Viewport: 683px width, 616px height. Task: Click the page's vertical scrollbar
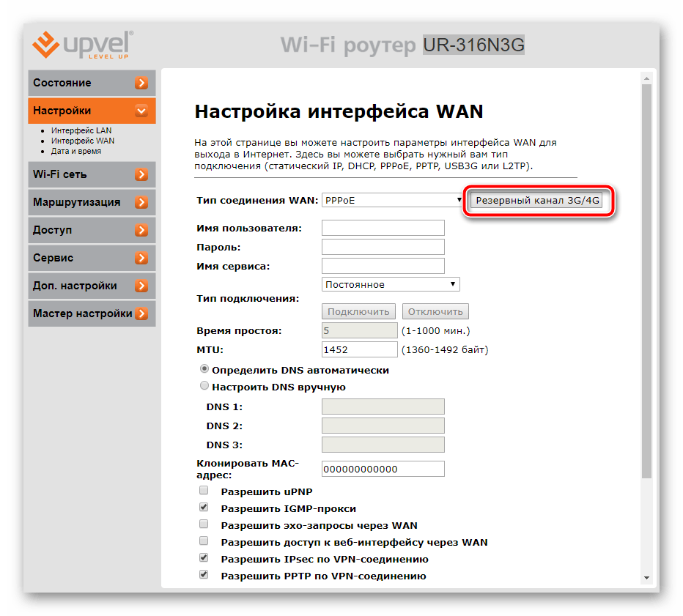646,293
